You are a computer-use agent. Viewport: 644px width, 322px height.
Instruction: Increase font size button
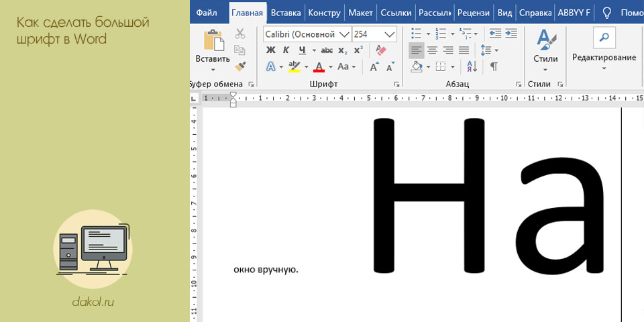[x=374, y=66]
